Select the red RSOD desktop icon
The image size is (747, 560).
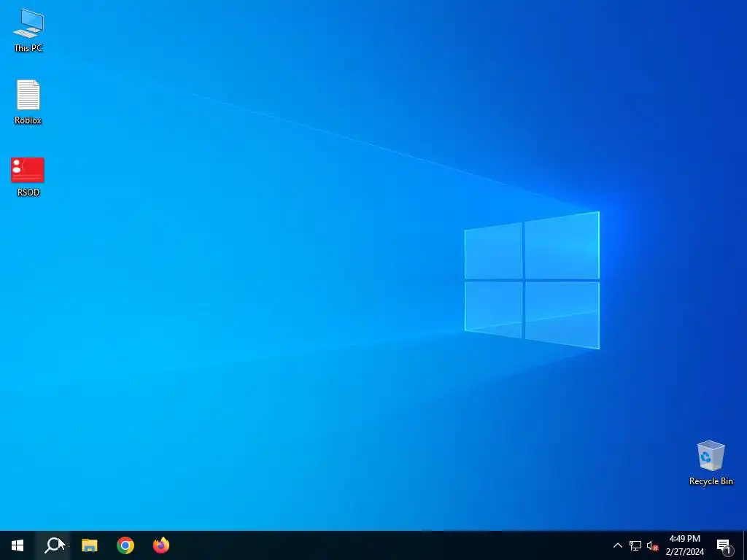28,176
